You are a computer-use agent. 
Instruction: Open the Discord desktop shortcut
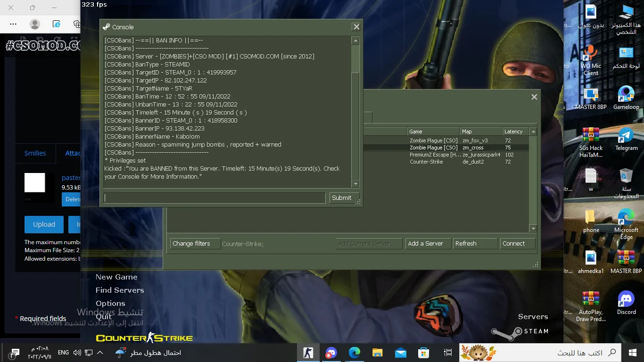[626, 303]
